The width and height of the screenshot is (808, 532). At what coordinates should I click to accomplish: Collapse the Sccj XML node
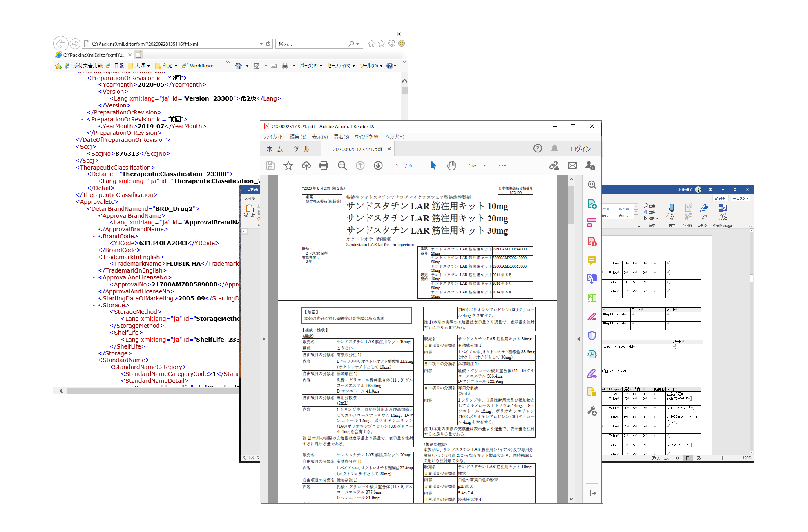coord(71,147)
